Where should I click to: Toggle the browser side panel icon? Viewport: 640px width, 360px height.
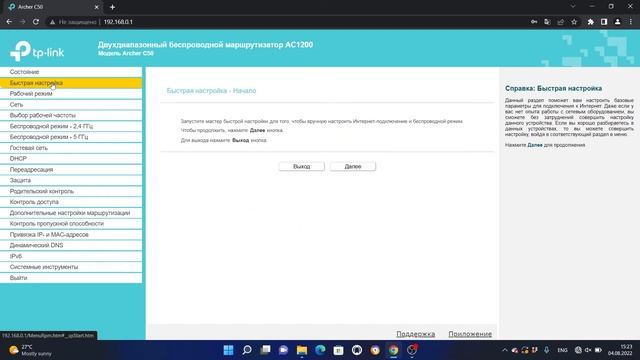[x=604, y=22]
